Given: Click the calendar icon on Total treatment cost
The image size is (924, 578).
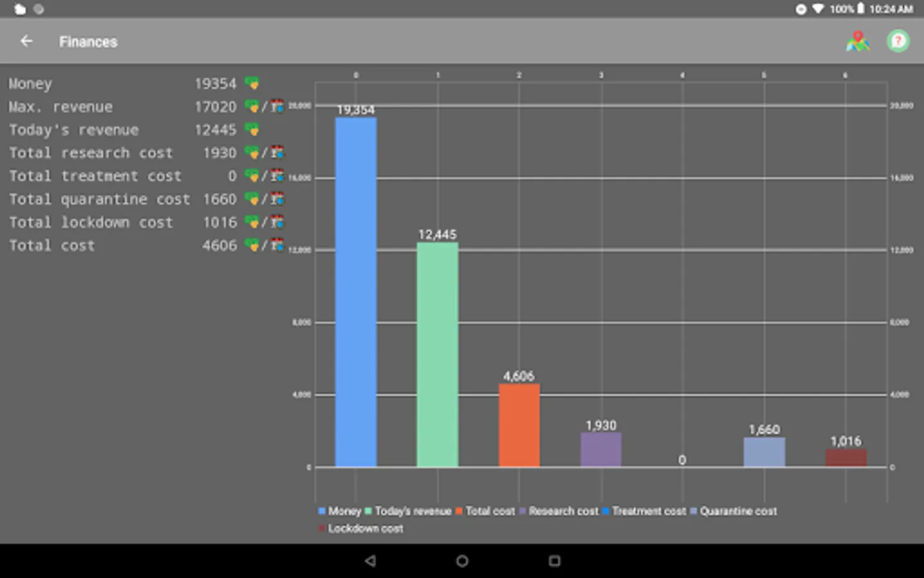Looking at the screenshot, I should (277, 176).
